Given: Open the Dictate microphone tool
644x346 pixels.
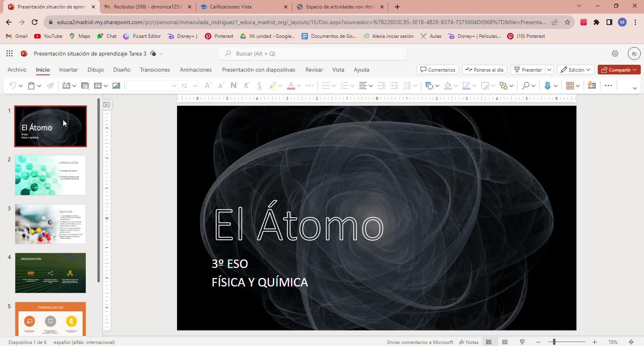Looking at the screenshot, I should coord(547,86).
